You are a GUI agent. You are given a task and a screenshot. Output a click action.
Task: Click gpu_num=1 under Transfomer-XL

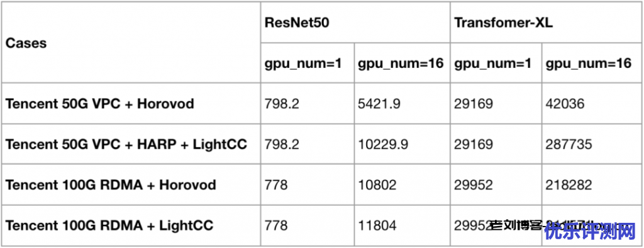point(492,63)
